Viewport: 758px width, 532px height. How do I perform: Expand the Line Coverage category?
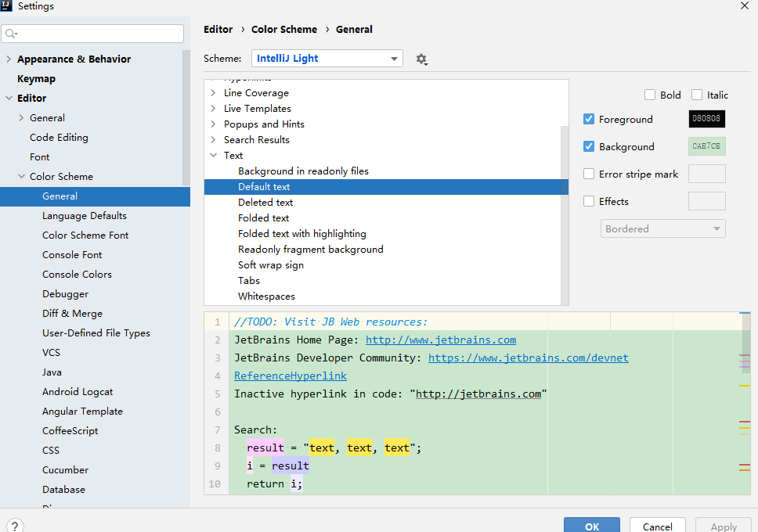coord(213,93)
